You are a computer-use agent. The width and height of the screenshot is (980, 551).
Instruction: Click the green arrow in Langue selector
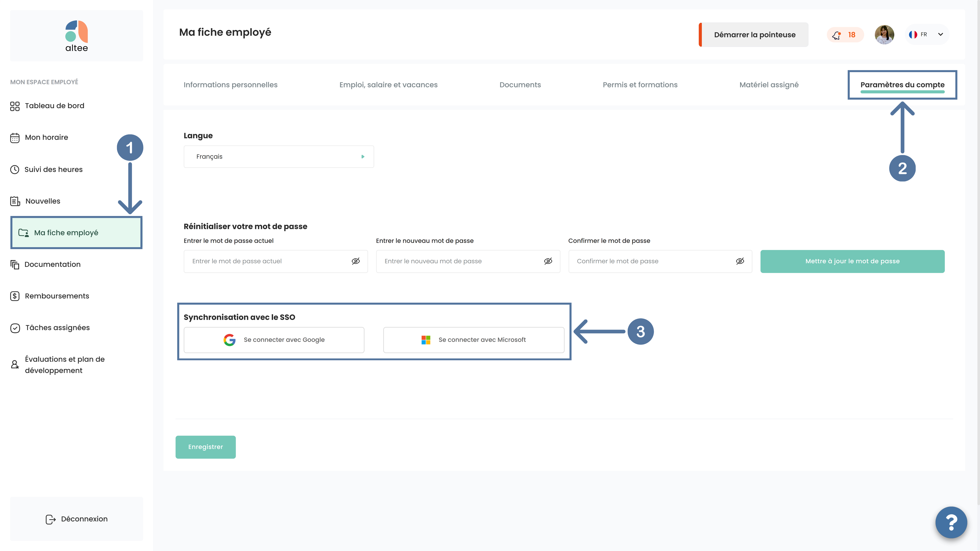click(363, 157)
